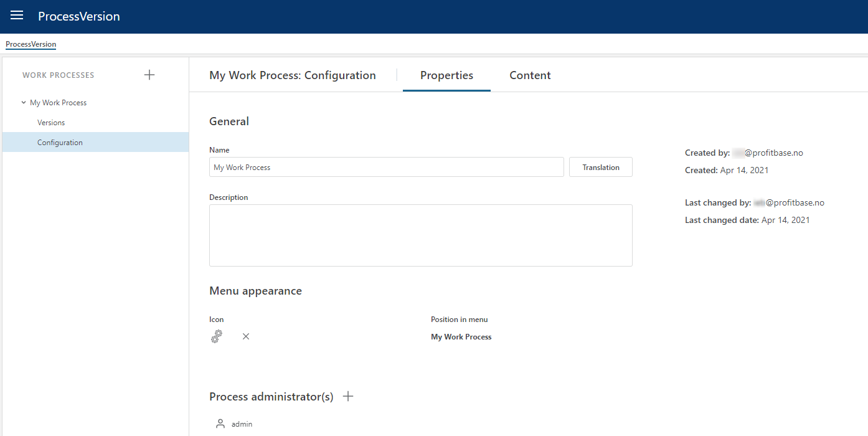Click the ProcessVersion header title
The height and width of the screenshot is (436, 868).
pos(79,16)
